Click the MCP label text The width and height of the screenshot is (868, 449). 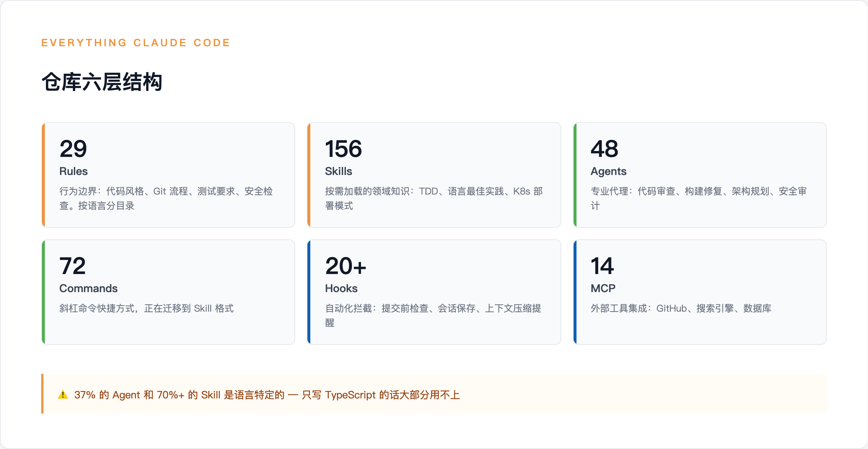pos(603,288)
